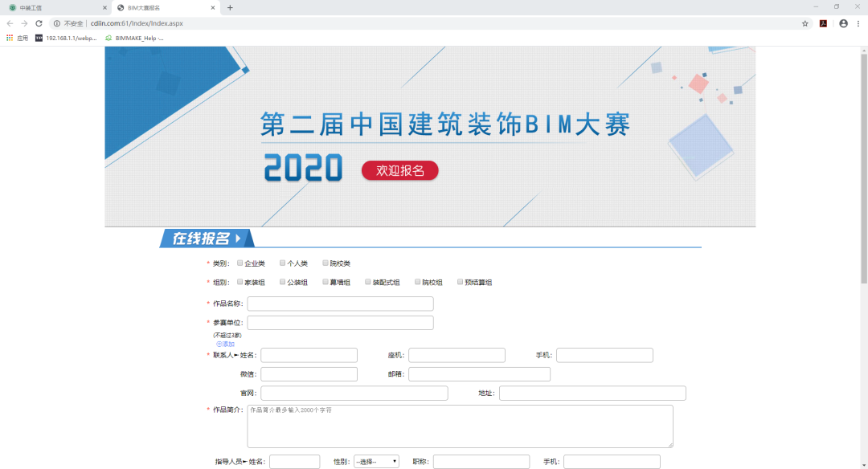Click the 参赛单位 input field
868x469 pixels.
pyautogui.click(x=341, y=323)
